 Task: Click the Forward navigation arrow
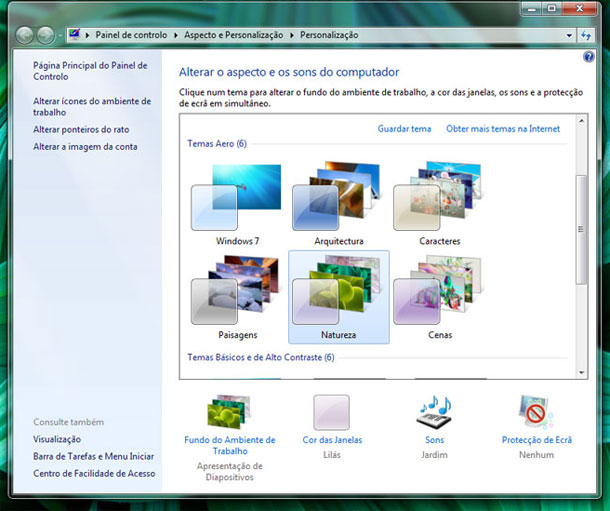tap(46, 35)
